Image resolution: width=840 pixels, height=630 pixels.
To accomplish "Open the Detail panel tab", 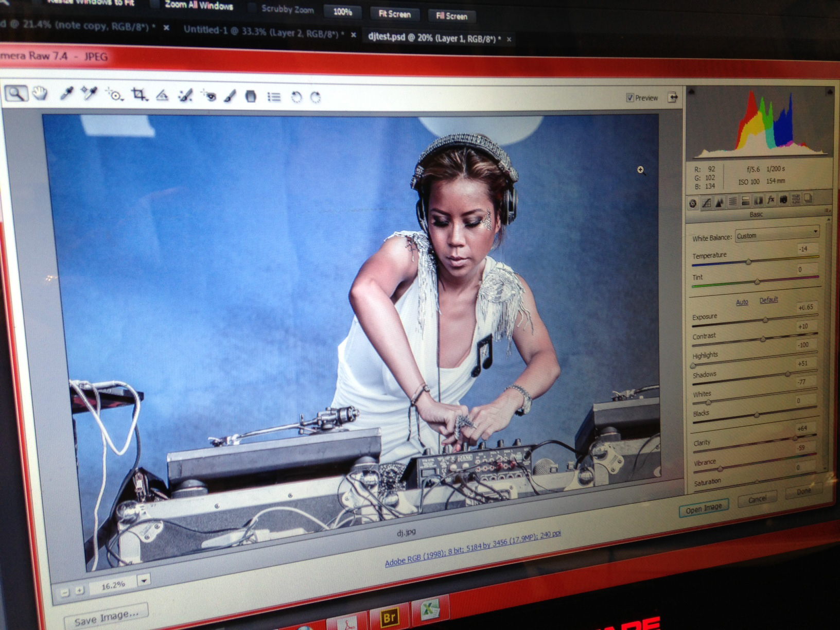I will coord(720,202).
